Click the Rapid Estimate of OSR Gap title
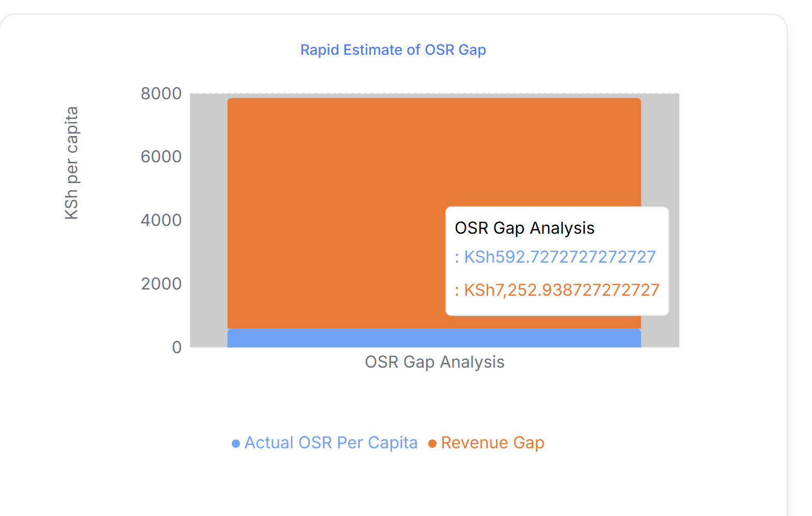Screen dimensions: 812x516 (x=393, y=50)
